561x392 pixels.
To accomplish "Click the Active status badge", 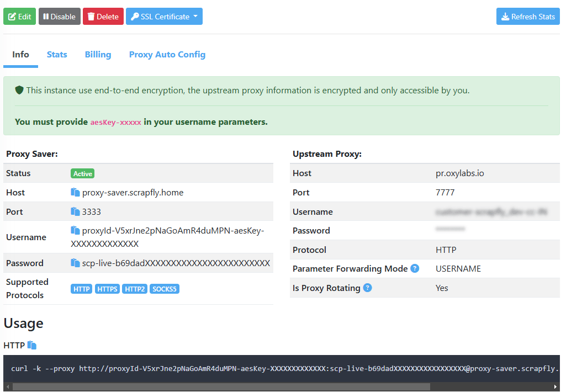I will tap(82, 173).
